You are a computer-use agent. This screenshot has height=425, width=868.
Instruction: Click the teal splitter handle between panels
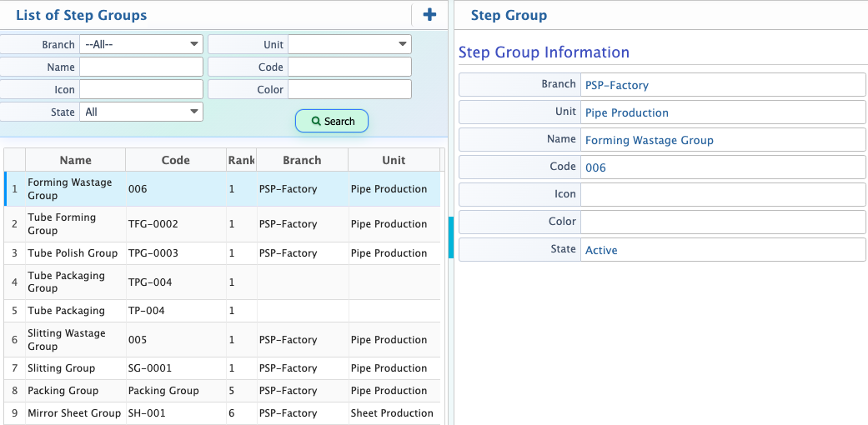click(x=450, y=237)
